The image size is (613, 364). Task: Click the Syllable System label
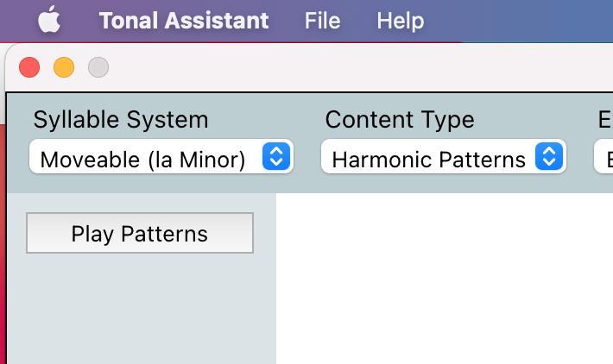click(x=121, y=120)
